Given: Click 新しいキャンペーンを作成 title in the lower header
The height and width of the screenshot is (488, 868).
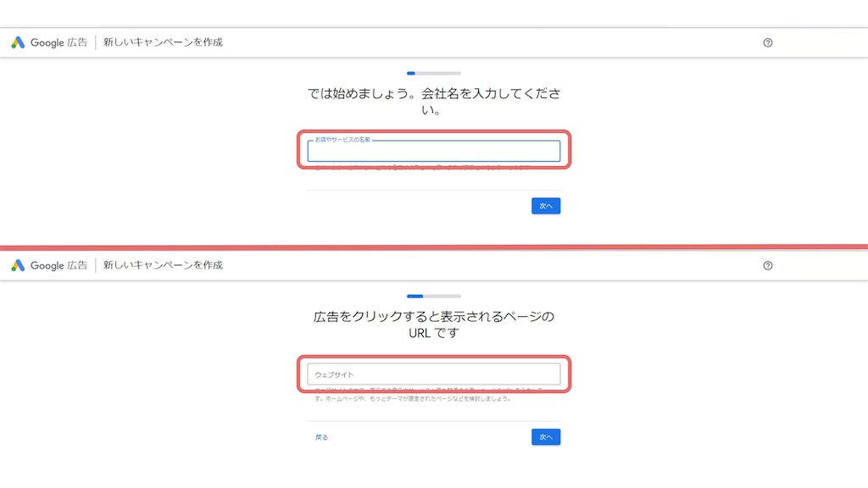Looking at the screenshot, I should click(163, 265).
